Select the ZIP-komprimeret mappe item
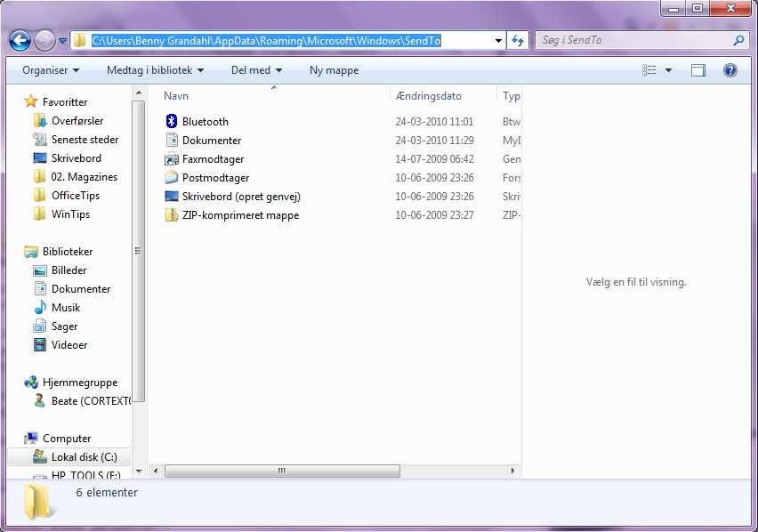This screenshot has width=758, height=532. [240, 215]
